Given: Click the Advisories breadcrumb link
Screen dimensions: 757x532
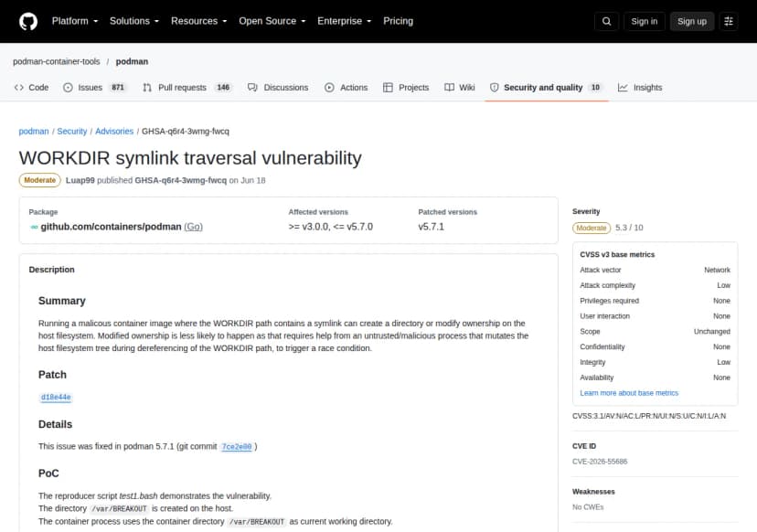Looking at the screenshot, I should click(x=114, y=132).
